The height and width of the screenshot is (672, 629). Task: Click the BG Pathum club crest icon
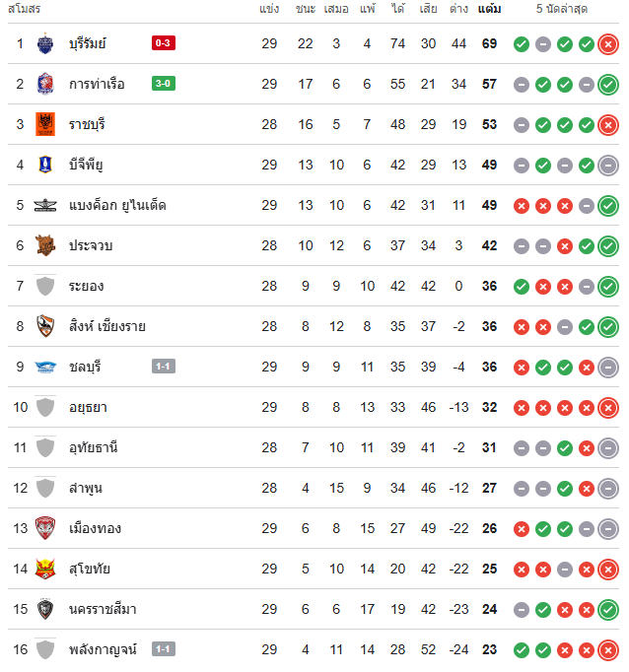[x=45, y=165]
